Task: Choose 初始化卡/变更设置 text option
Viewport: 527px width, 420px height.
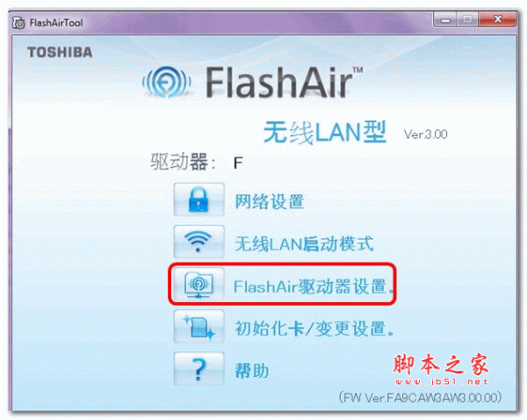Action: 314,329
